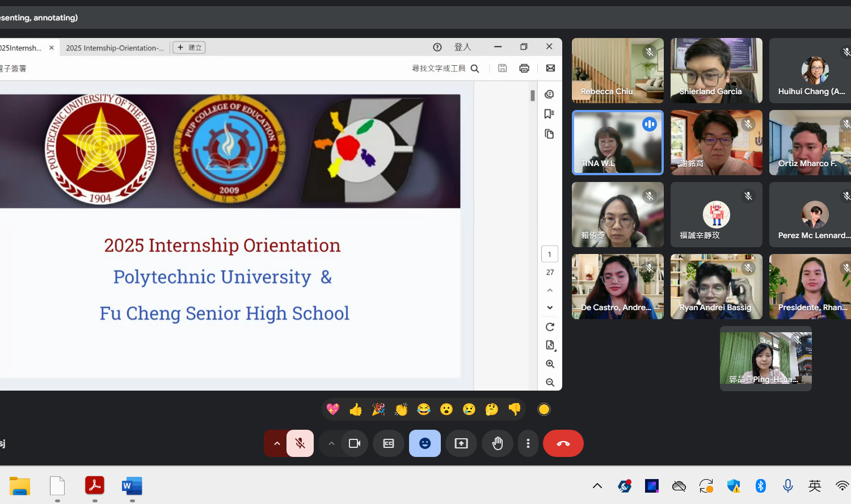
Task: Send thinking face reaction
Action: (492, 409)
